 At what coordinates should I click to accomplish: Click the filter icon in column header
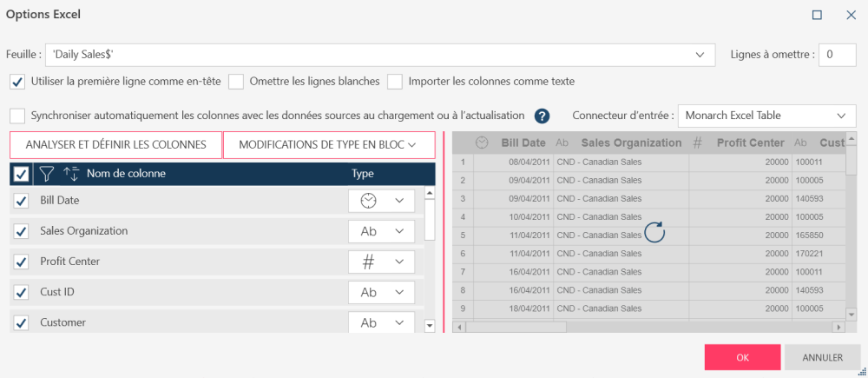tap(47, 173)
